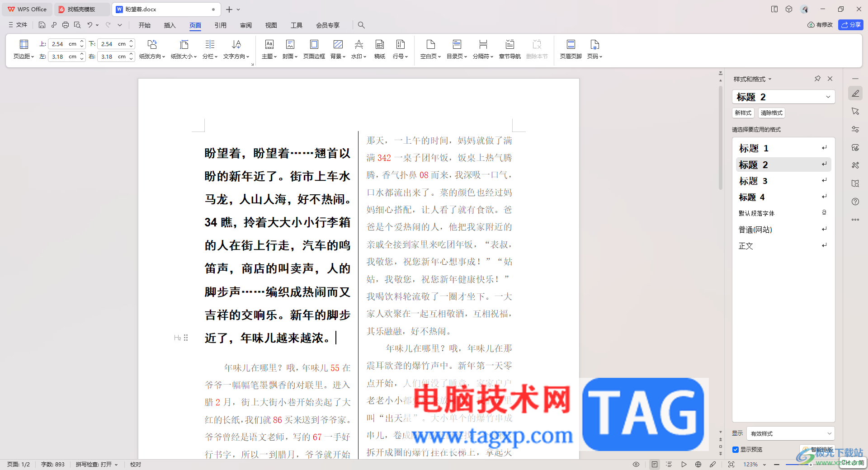Switch to the 审阅 ribbon tab
Image resolution: width=868 pixels, height=470 pixels.
246,25
